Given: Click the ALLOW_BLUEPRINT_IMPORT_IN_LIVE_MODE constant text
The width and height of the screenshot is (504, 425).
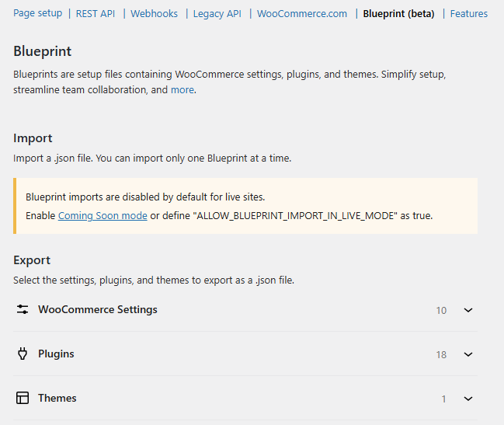Looking at the screenshot, I should pos(295,216).
